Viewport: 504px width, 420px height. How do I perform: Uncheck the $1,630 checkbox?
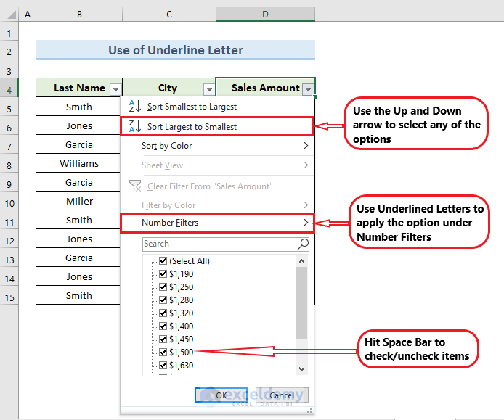[x=163, y=365]
